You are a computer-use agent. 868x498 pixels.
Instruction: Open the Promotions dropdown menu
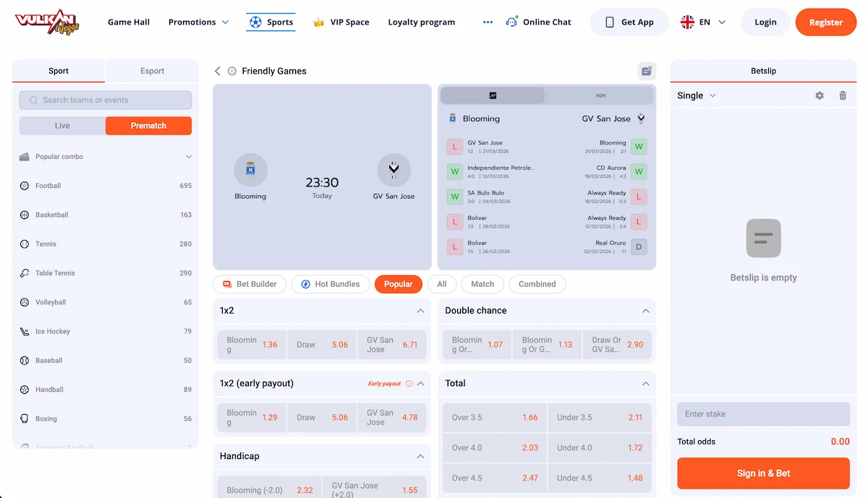198,22
